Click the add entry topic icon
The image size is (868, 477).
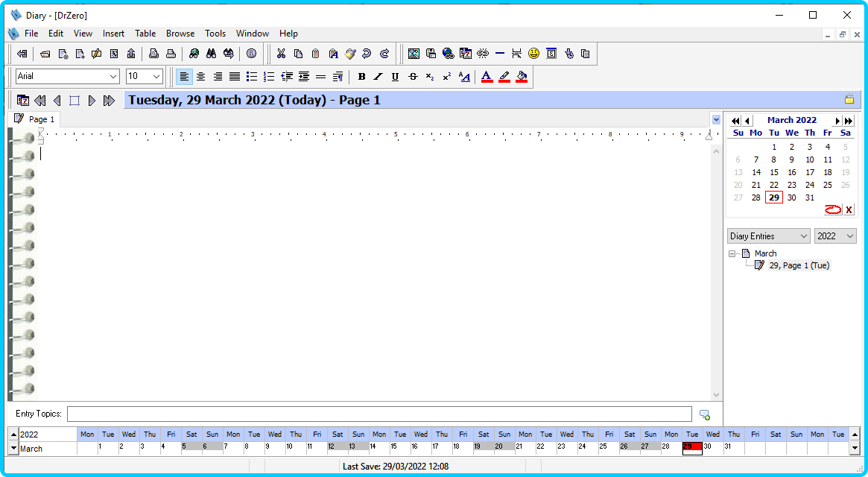(705, 415)
